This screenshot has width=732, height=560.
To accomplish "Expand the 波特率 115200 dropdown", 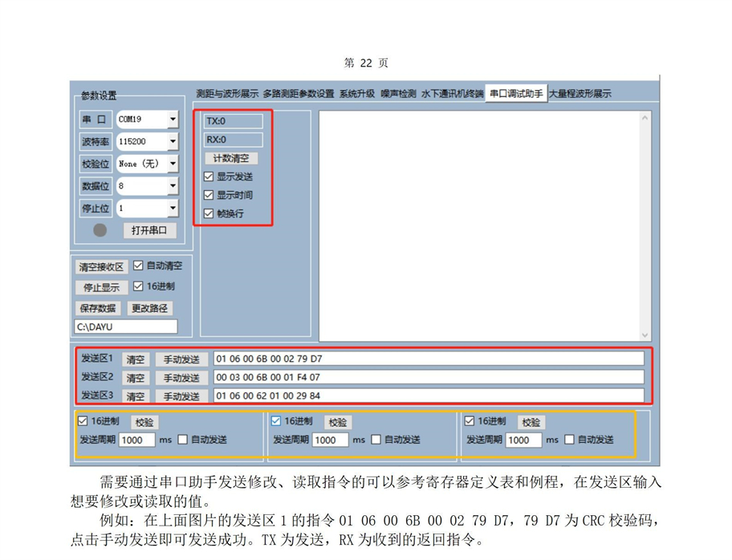I will [172, 141].
